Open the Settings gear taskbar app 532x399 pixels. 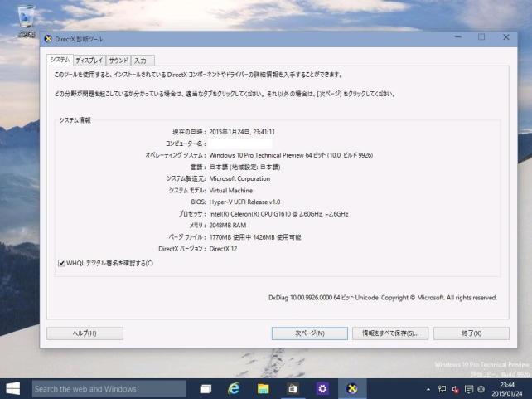click(322, 388)
